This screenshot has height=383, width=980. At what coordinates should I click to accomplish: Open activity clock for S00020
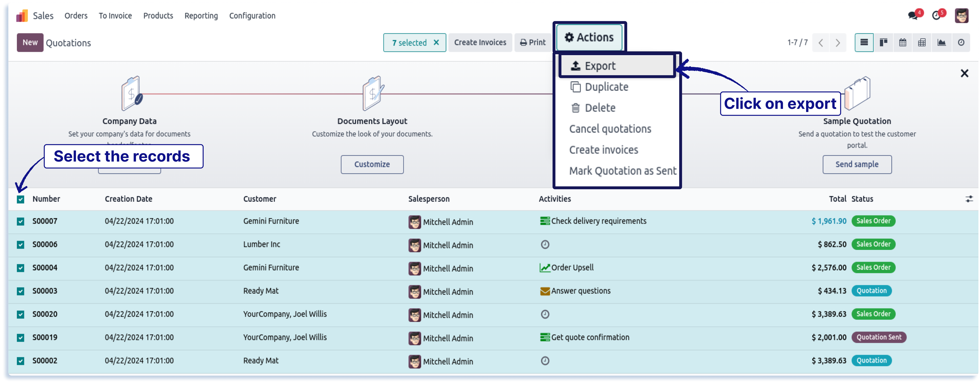coord(545,314)
